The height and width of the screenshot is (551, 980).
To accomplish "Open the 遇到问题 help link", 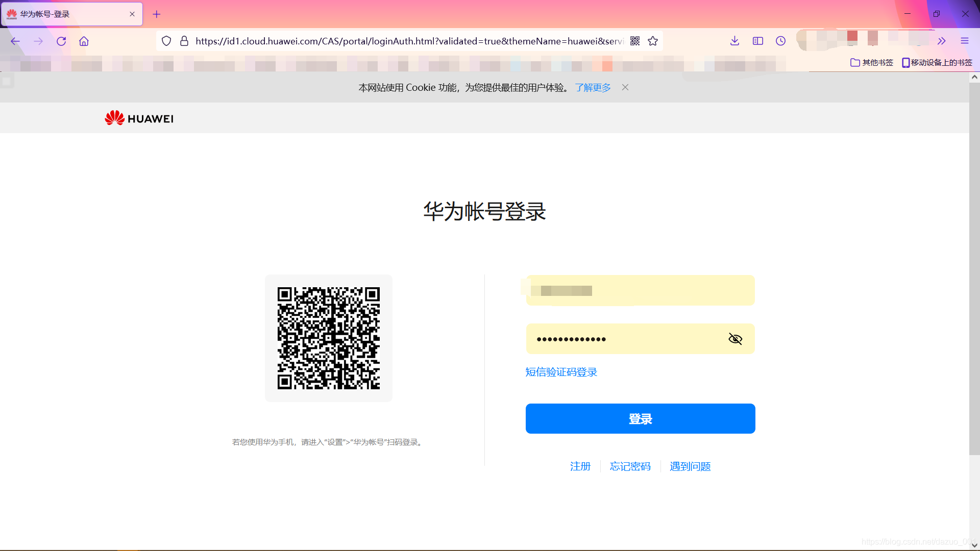I will [x=690, y=466].
